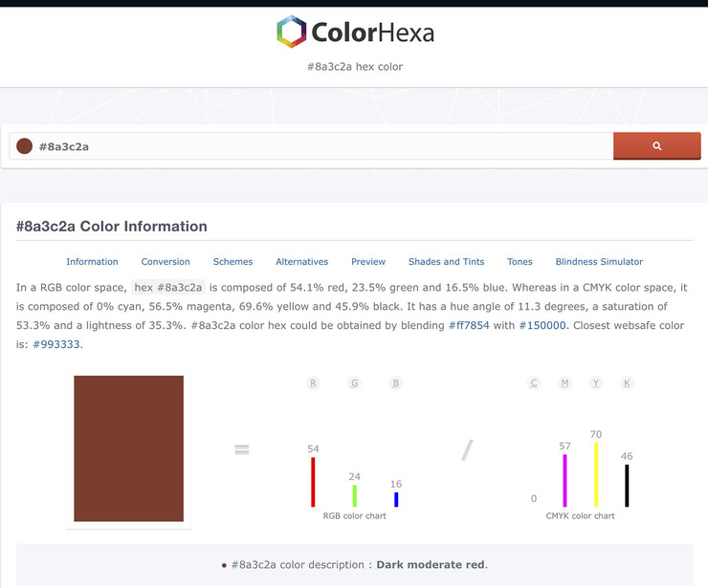708x588 pixels.
Task: Click the brown circle swatch in search box
Action: (x=24, y=146)
